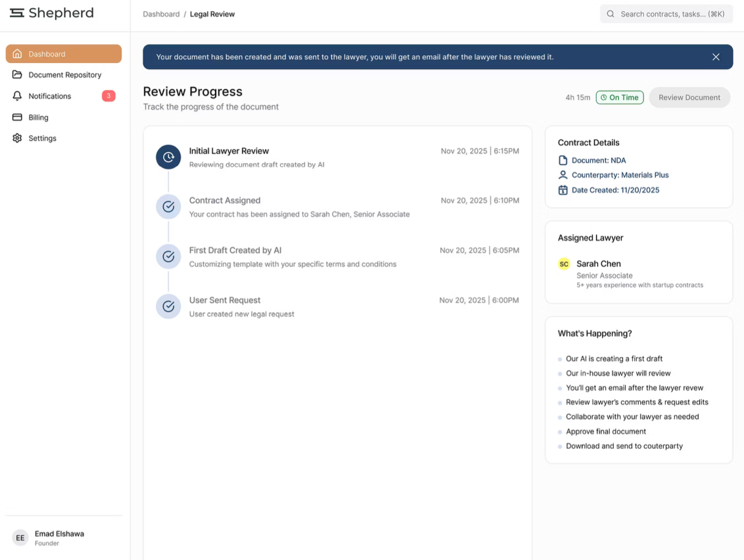This screenshot has width=744, height=560.
Task: Click the clock icon in On Time badge
Action: 603,97
